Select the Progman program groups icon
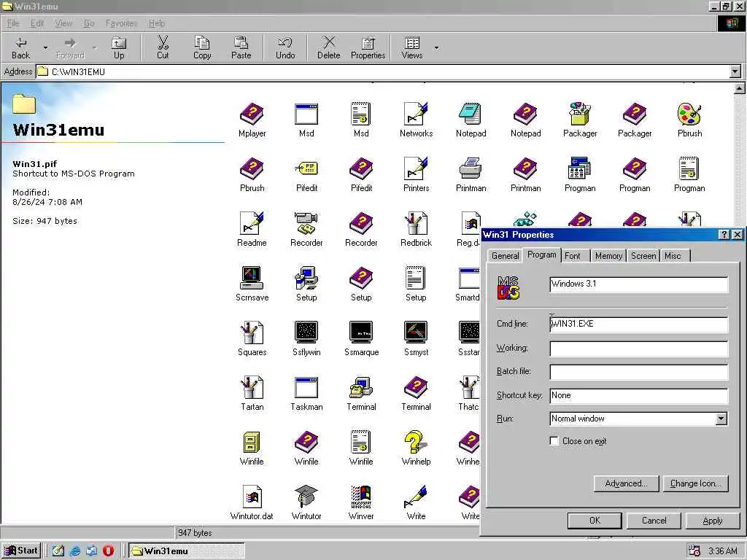The image size is (747, 560). [x=580, y=168]
